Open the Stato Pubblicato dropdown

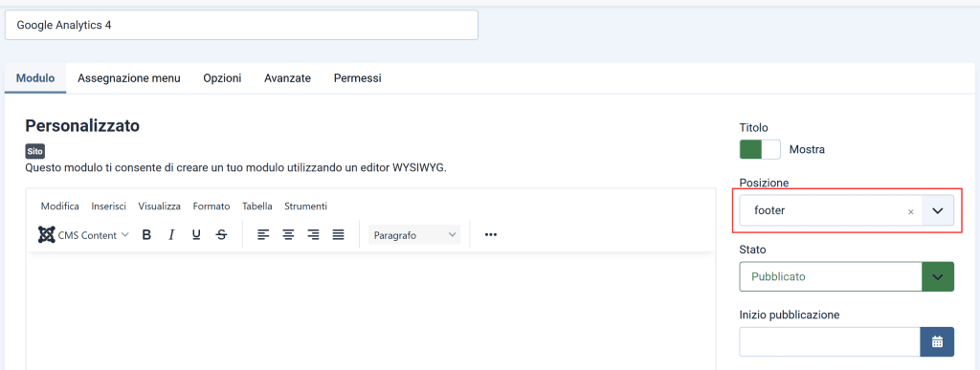[847, 276]
